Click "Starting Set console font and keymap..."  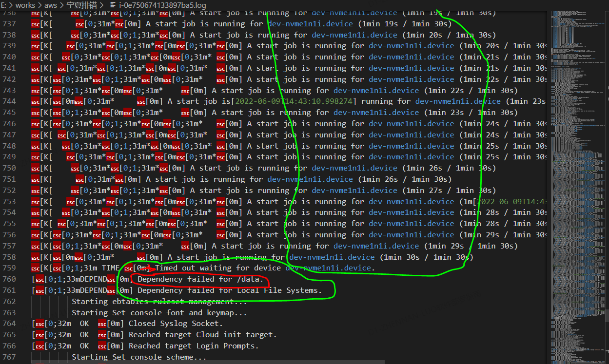click(x=159, y=313)
